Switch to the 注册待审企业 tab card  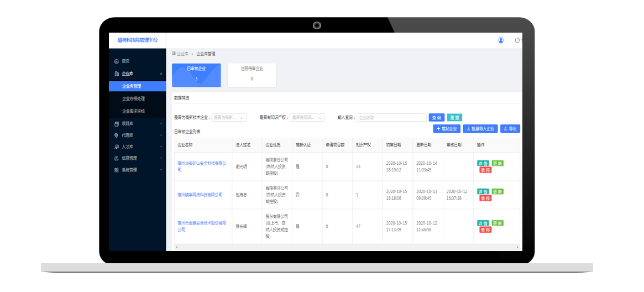(252, 75)
